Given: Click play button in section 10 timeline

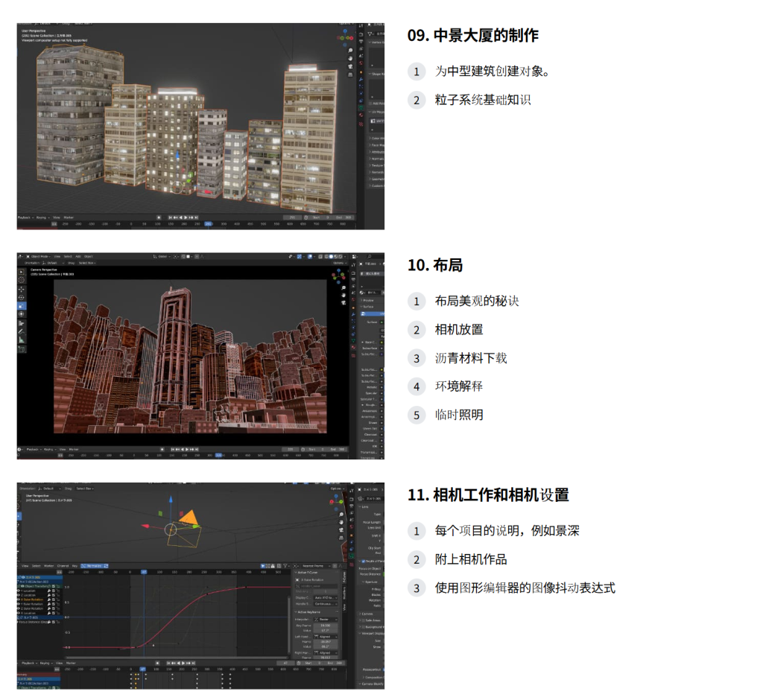Looking at the screenshot, I should [x=186, y=449].
